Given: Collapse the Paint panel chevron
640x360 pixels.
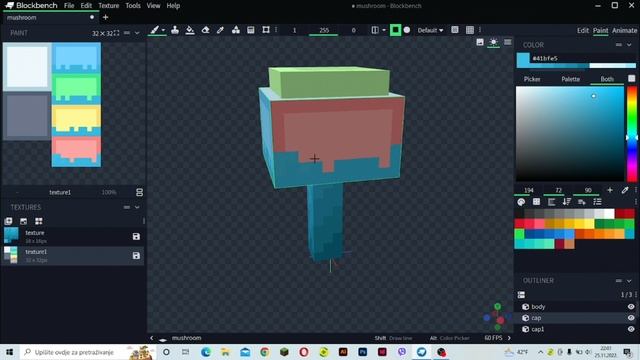Looking at the screenshot, I should pos(137,33).
